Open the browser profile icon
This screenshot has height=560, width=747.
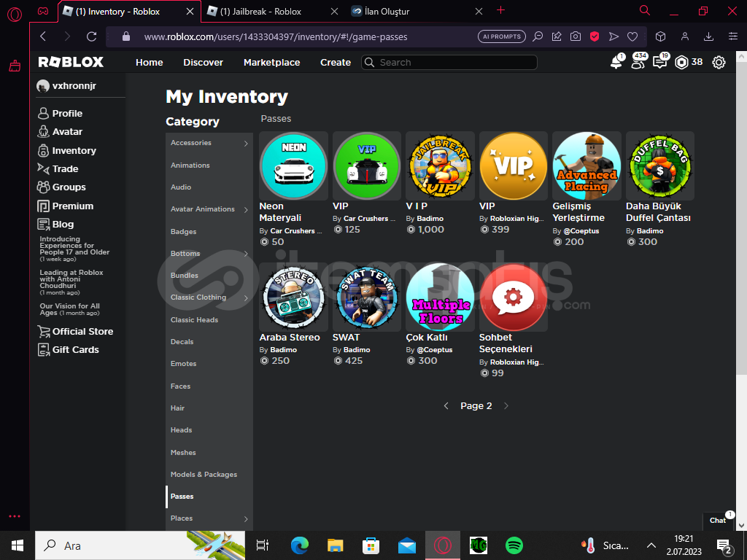point(684,36)
